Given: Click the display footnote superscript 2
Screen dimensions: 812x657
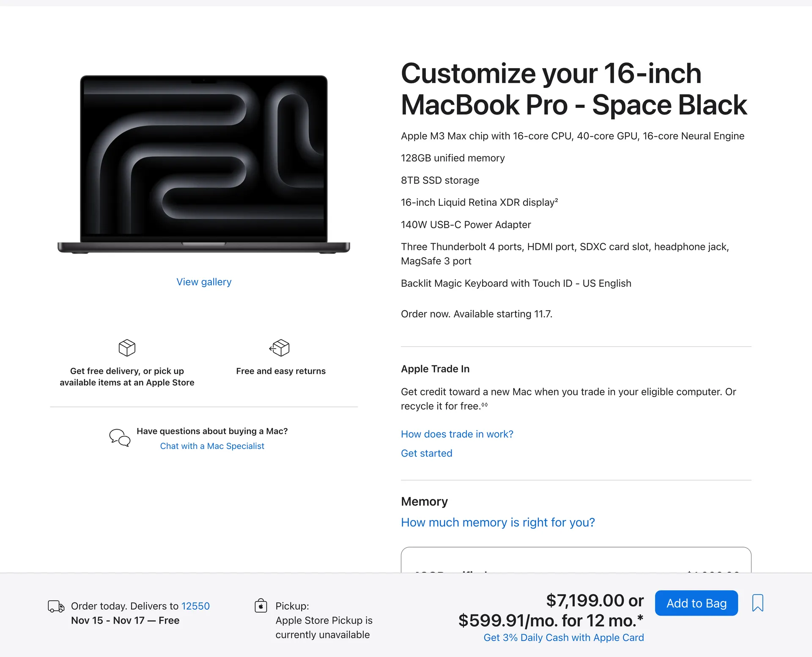Looking at the screenshot, I should tap(556, 200).
